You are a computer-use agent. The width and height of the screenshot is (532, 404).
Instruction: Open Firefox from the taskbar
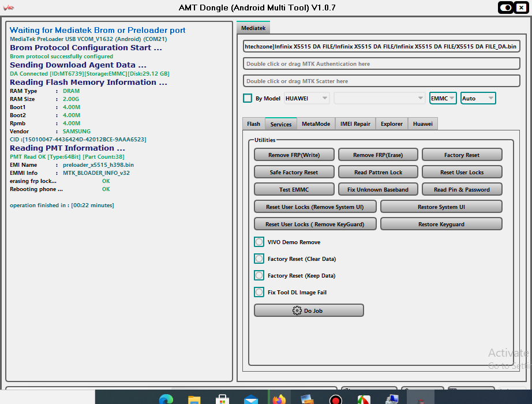[279, 399]
